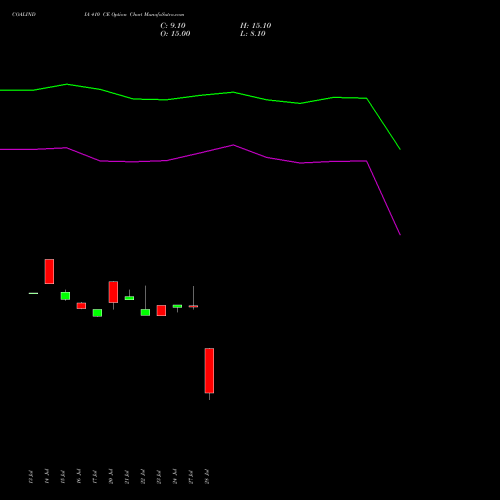Click the '15 Jul' date axis label
The height and width of the screenshot is (500, 500).
63,477
